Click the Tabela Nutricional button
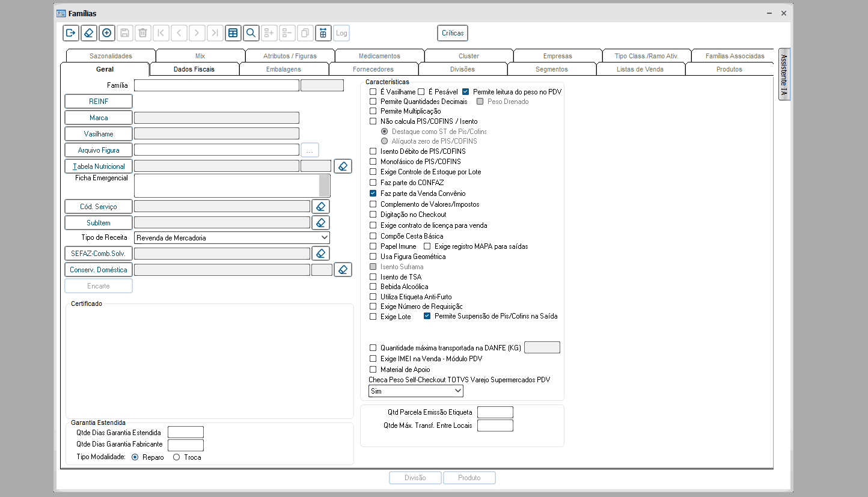 coord(99,166)
